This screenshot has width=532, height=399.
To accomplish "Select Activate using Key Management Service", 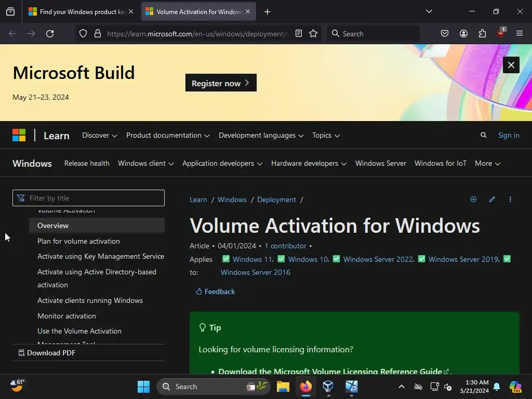I will (x=101, y=256).
